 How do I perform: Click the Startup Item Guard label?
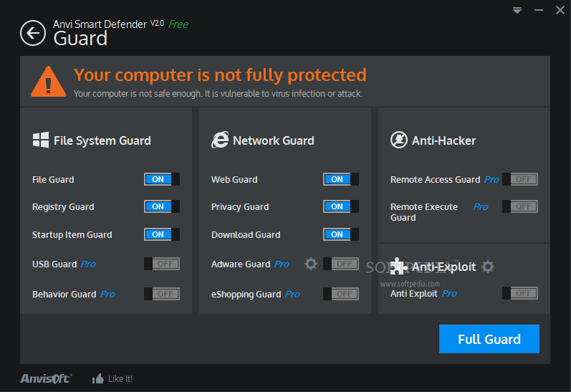coord(72,235)
